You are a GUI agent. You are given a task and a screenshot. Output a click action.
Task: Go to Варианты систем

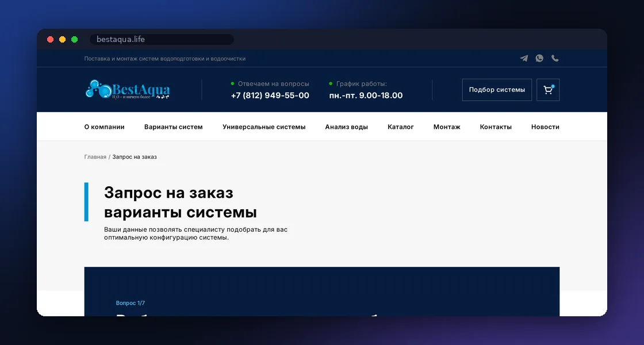[173, 127]
